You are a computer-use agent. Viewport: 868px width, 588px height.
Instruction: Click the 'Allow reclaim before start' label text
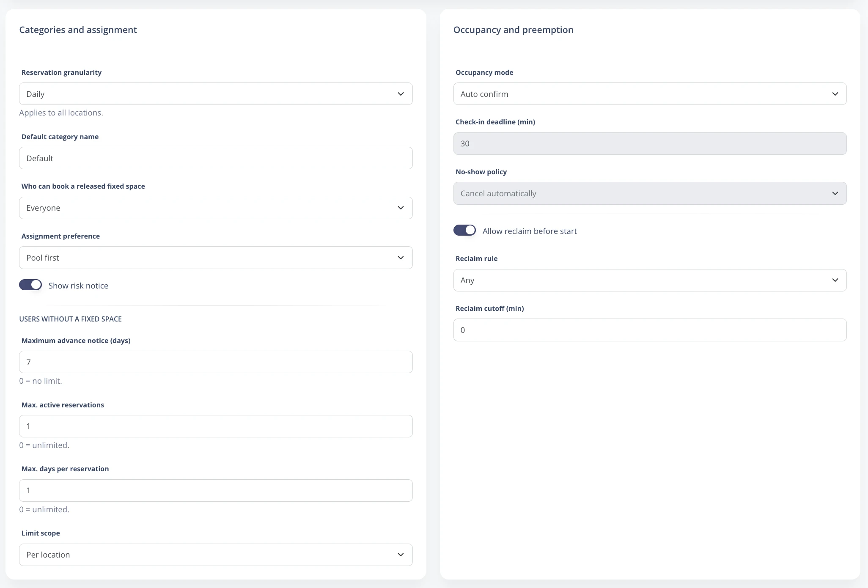[x=530, y=231]
